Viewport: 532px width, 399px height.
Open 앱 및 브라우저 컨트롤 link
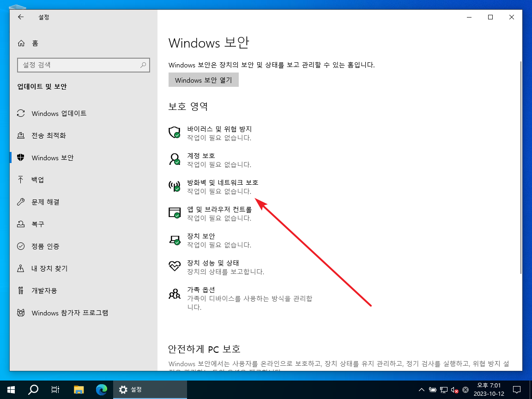click(219, 209)
